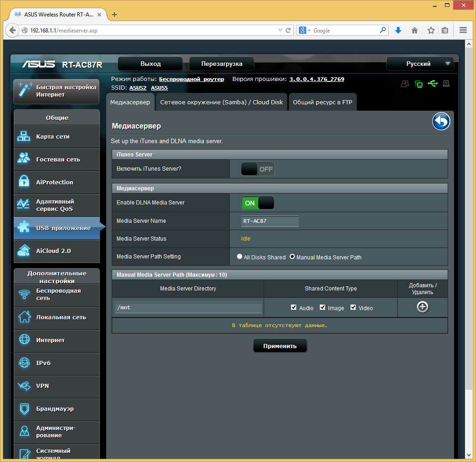476x462 pixels.
Task: Bookmark this page with star icon
Action: pyautogui.click(x=431, y=30)
